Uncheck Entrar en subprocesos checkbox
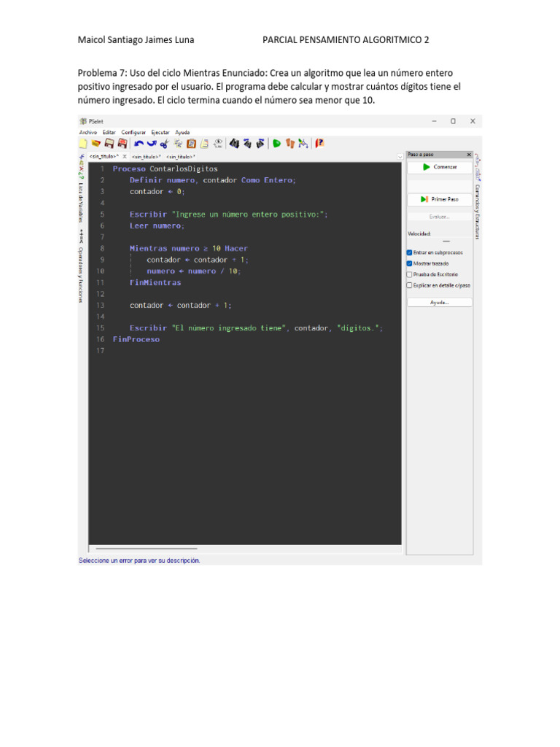The image size is (560, 747). point(410,252)
